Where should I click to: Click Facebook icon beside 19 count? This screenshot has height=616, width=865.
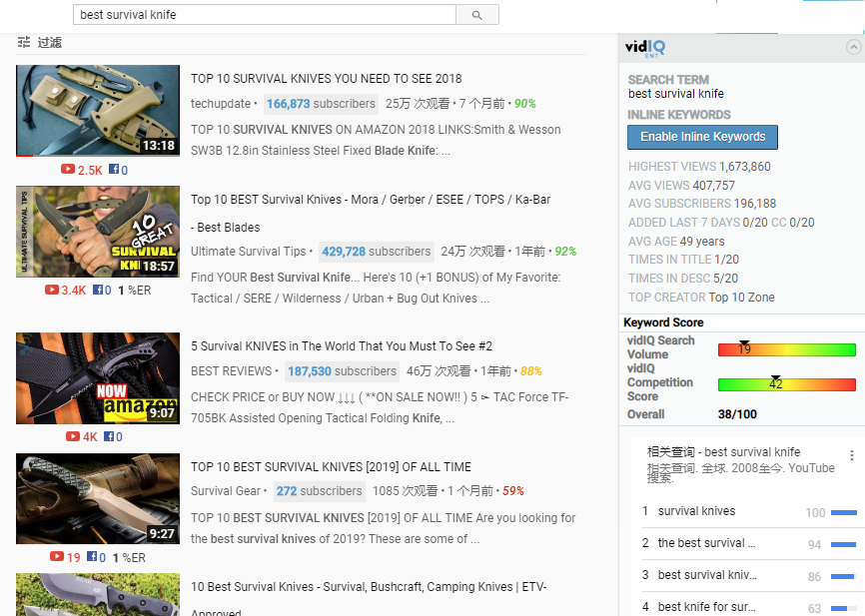tap(92, 556)
